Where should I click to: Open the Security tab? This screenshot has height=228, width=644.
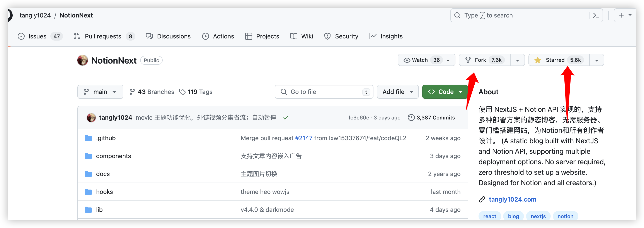[x=341, y=36]
